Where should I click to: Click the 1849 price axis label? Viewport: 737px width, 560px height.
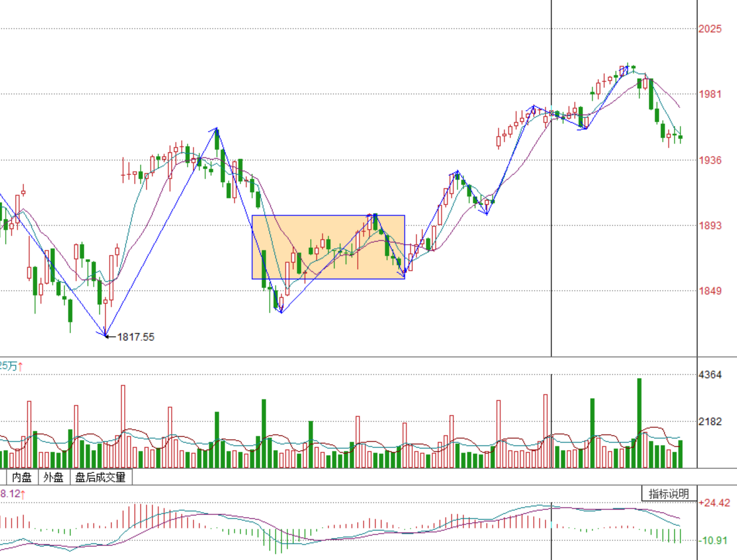[x=710, y=291]
